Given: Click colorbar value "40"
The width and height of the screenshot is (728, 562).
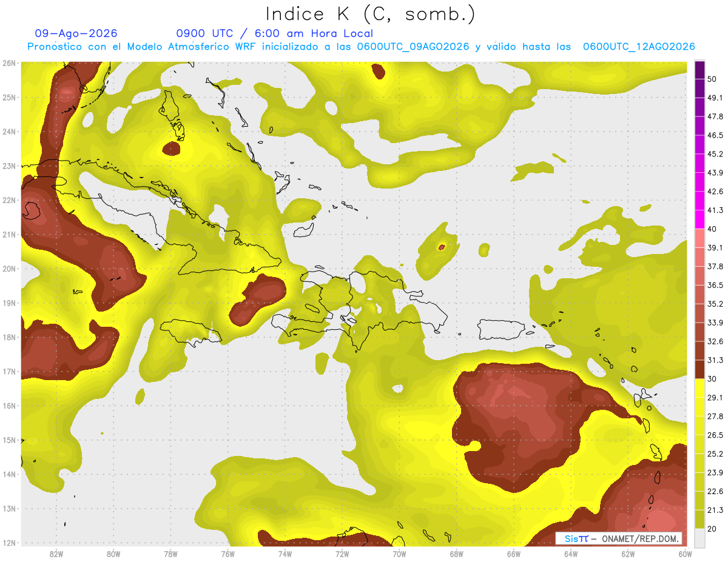Looking at the screenshot, I should (713, 229).
